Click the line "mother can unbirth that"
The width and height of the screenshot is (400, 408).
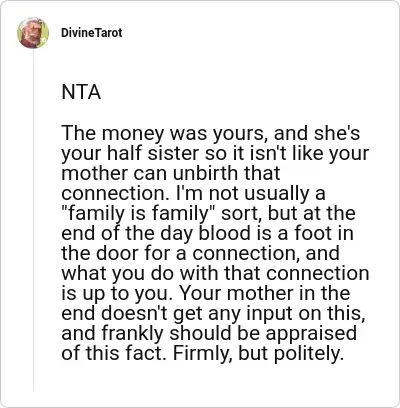click(x=171, y=173)
